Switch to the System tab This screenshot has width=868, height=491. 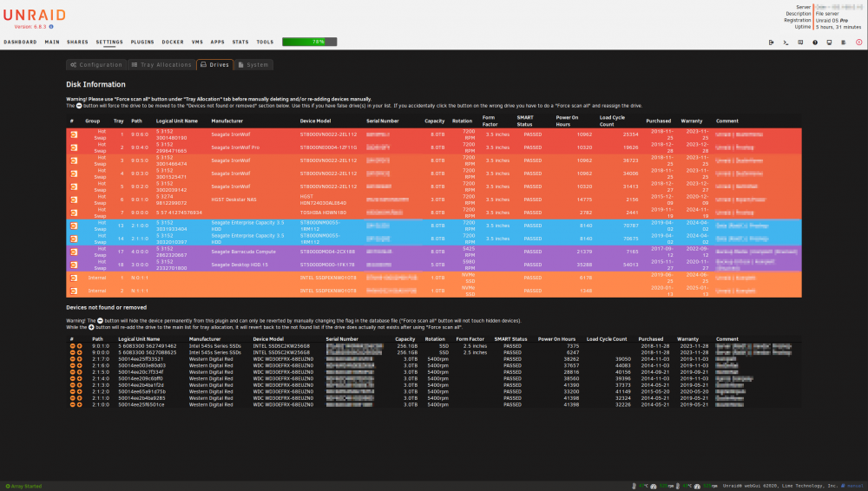pyautogui.click(x=253, y=65)
